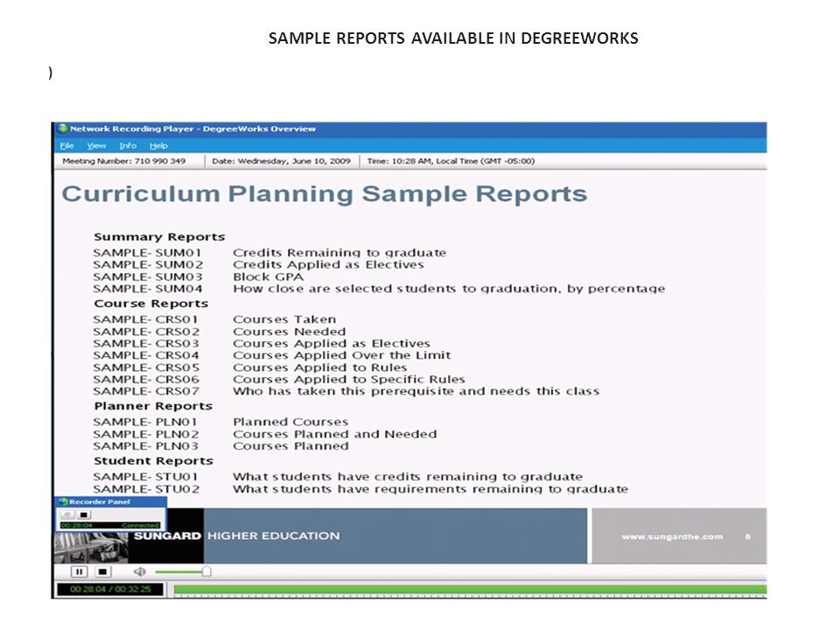Click the Summary Reports heading

(x=159, y=237)
